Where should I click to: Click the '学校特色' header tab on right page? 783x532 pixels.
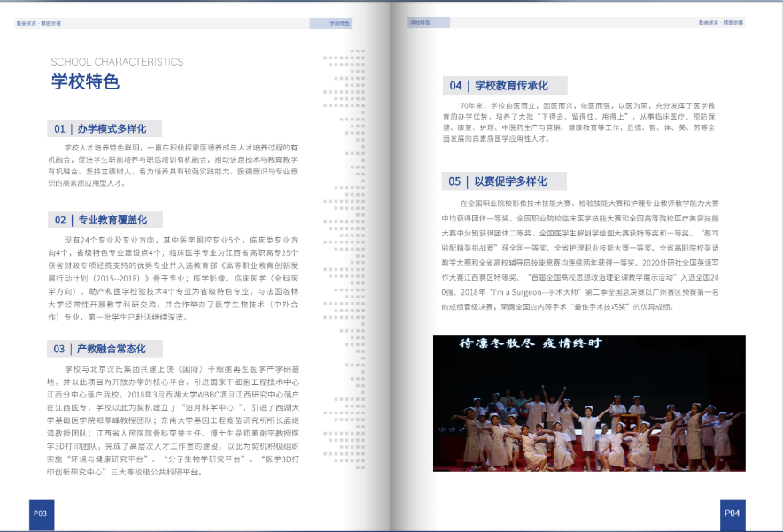(x=429, y=22)
